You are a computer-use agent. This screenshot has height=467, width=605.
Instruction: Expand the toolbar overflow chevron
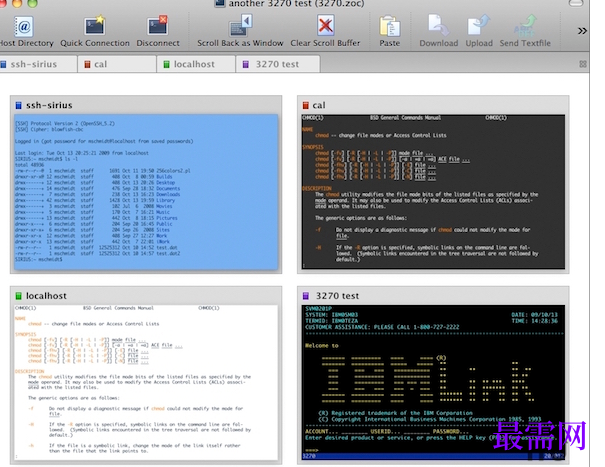pyautogui.click(x=582, y=31)
